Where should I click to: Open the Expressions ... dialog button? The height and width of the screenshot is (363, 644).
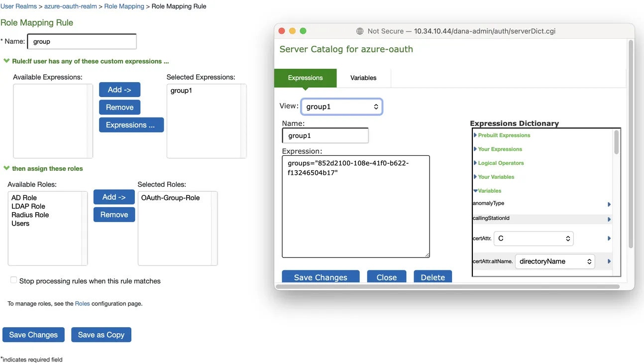131,125
